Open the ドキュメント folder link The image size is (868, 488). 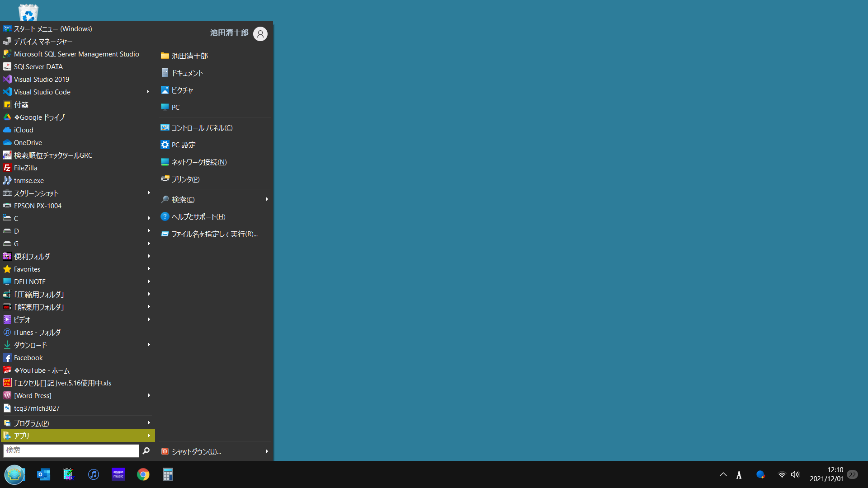(215, 73)
